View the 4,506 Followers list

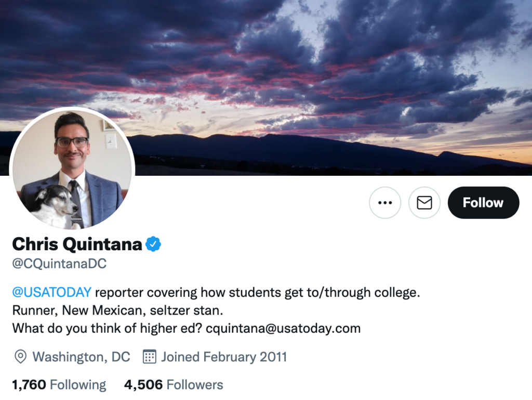(x=174, y=385)
